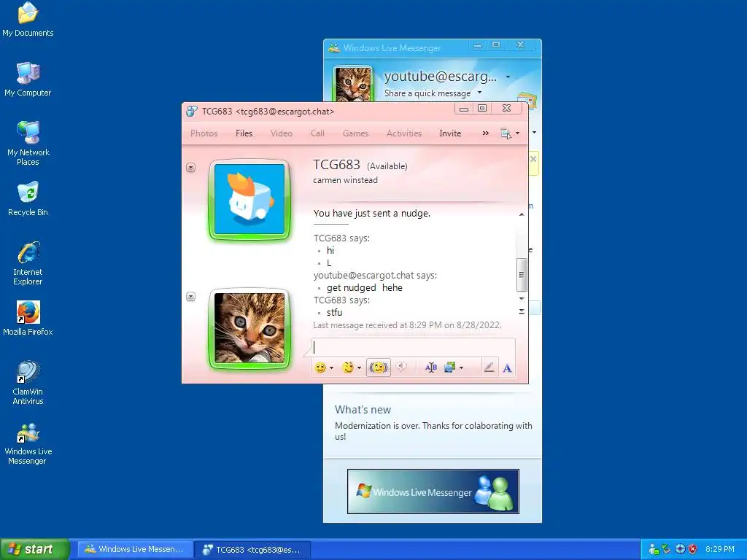Image resolution: width=747 pixels, height=560 pixels.
Task: Expand background picker dropdown arrow
Action: pyautogui.click(x=461, y=367)
